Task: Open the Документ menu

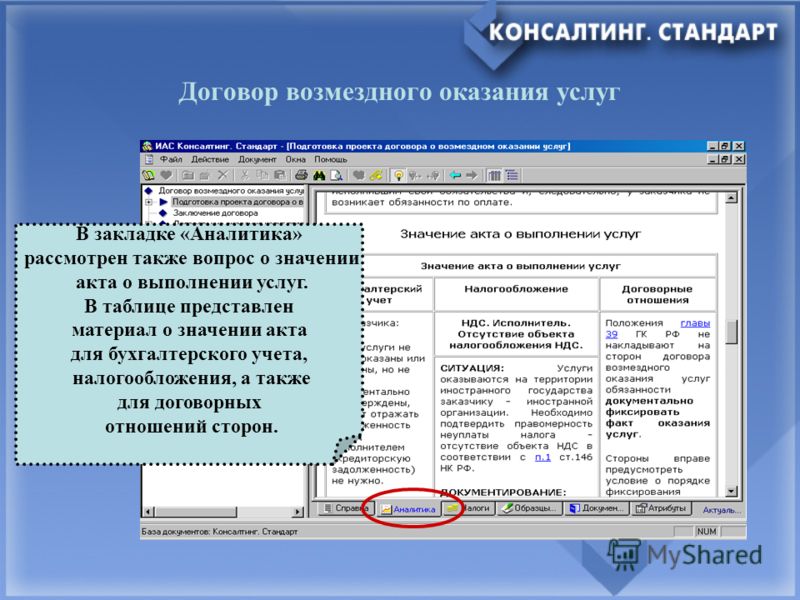Action: coord(257,160)
